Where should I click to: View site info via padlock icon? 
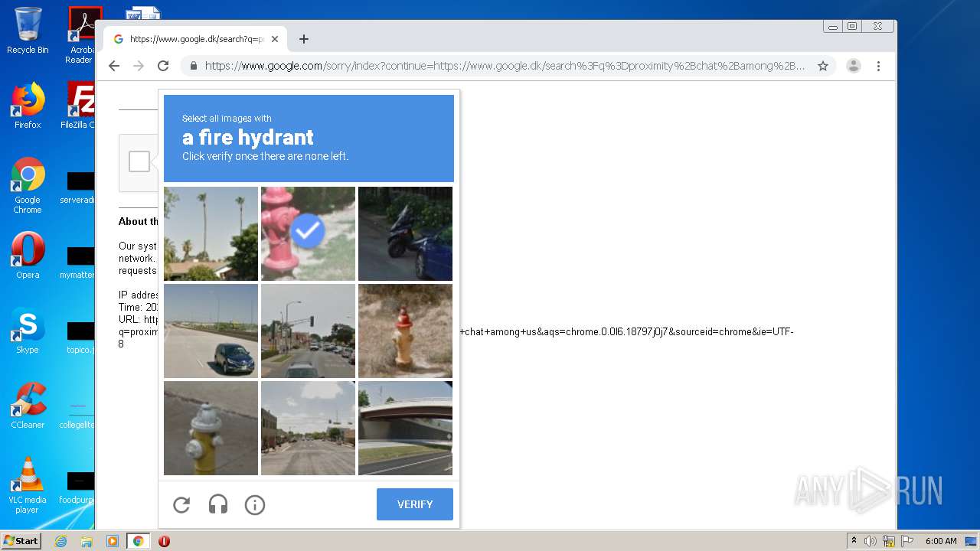tap(193, 66)
